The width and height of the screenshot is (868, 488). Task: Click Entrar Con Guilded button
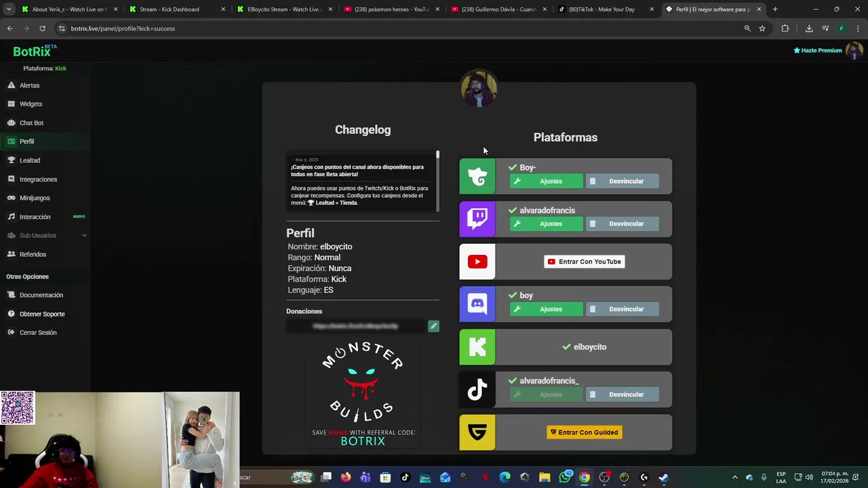point(584,432)
